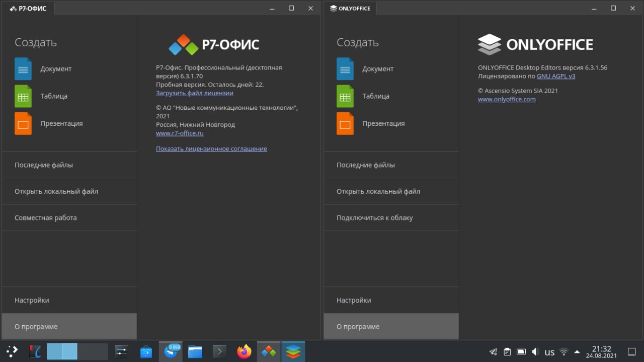Open Wi-Fi network menu in tray
Image resolution: width=644 pixels, height=362 pixels.
click(x=564, y=351)
